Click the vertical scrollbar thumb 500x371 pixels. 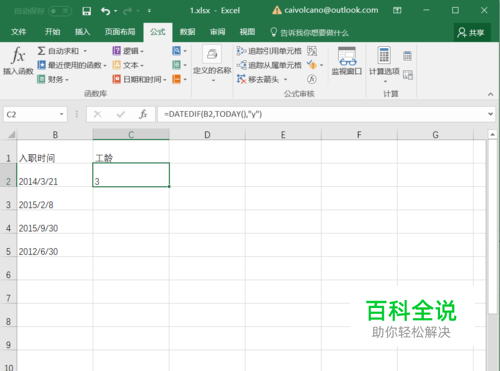[x=492, y=227]
